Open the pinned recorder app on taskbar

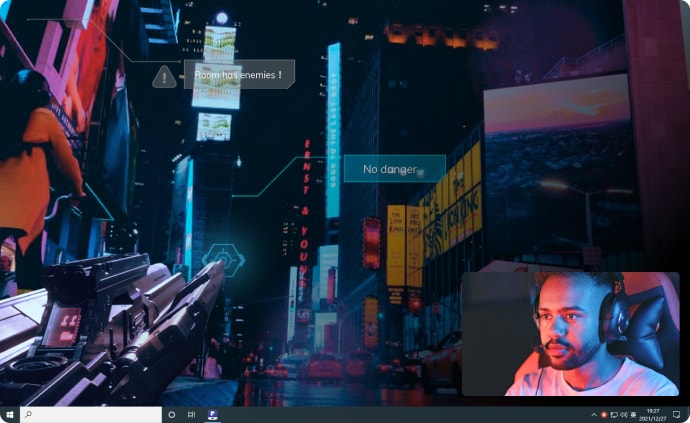click(213, 415)
